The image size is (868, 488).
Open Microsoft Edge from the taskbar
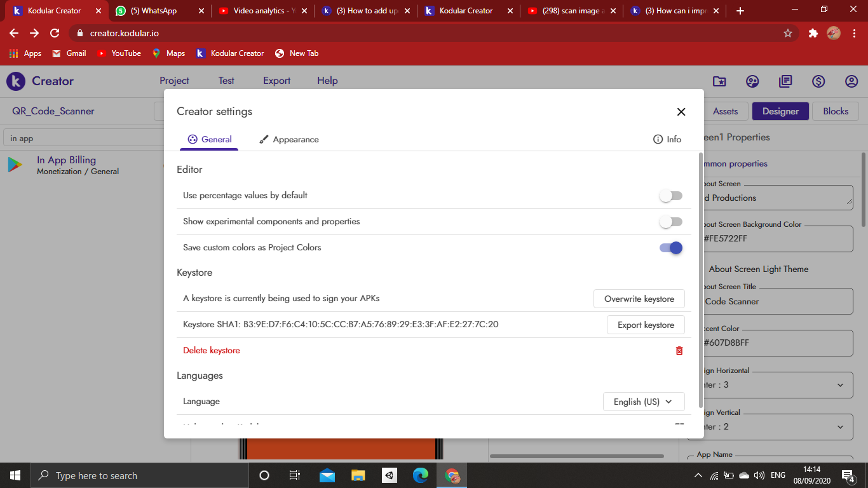point(421,475)
